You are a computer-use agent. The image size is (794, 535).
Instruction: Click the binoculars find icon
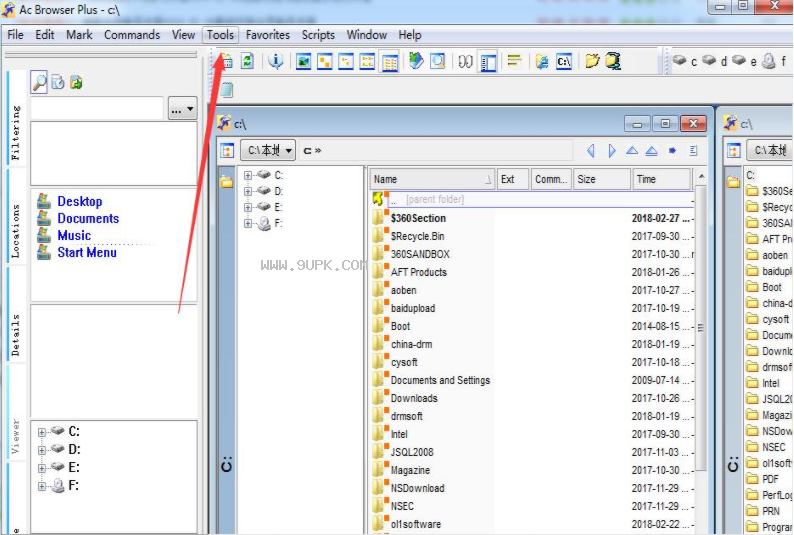465,62
